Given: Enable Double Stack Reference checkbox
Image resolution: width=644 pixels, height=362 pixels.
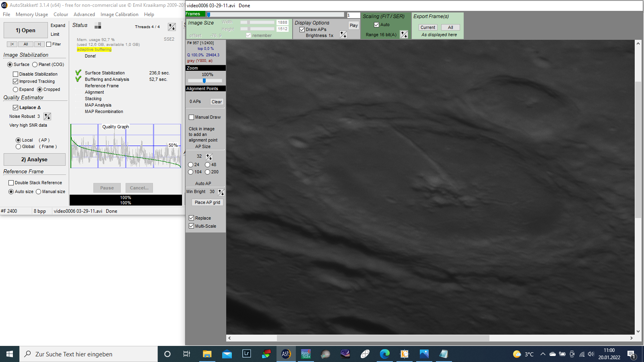Looking at the screenshot, I should point(11,183).
